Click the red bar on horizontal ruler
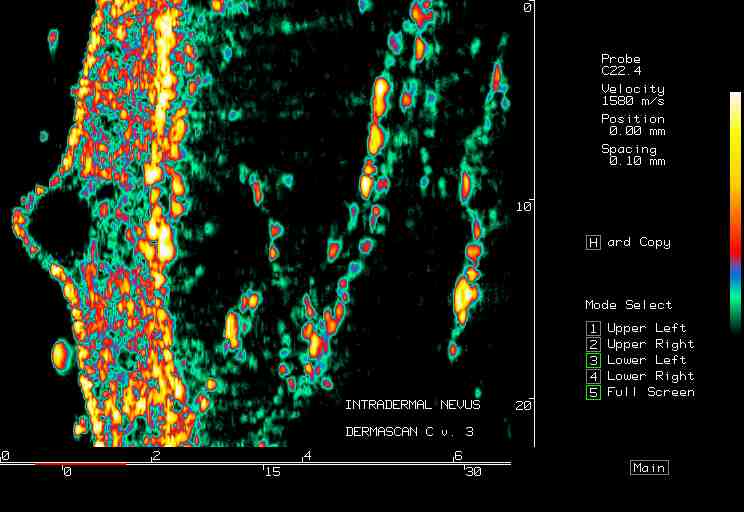 coord(81,464)
